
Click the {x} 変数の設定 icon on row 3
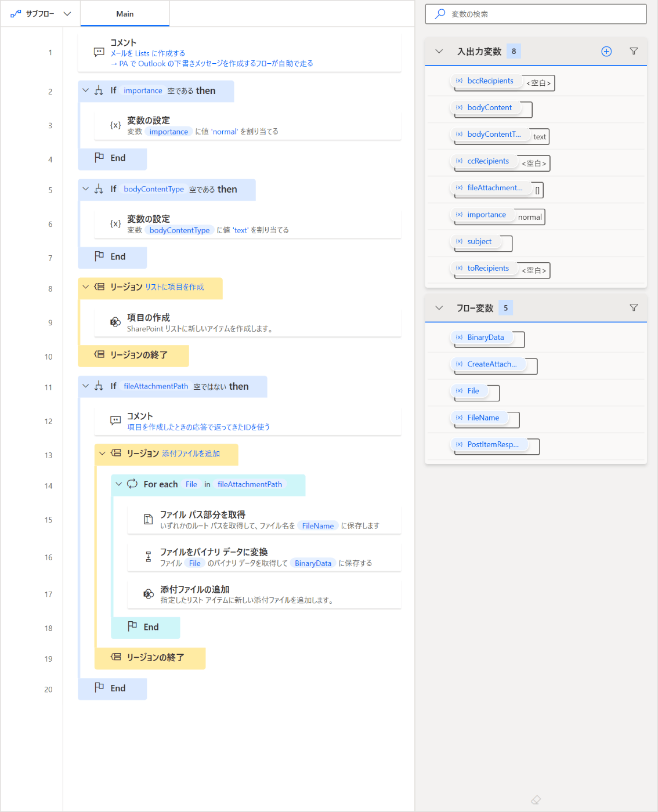pyautogui.click(x=115, y=125)
